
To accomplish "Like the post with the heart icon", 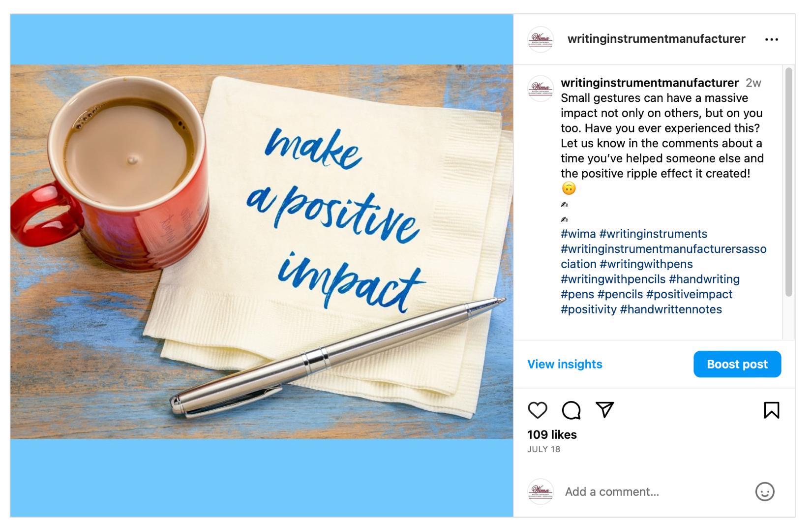I will [537, 410].
